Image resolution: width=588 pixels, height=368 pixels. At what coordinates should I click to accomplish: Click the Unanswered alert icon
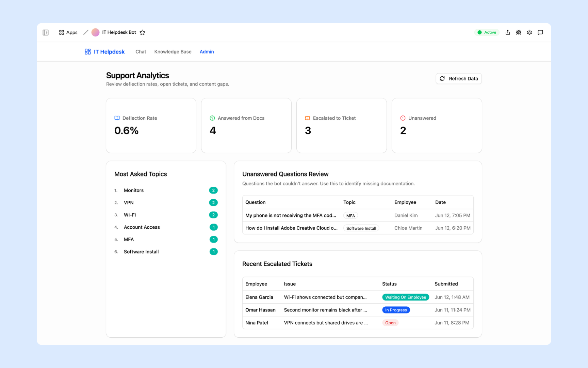pos(403,118)
